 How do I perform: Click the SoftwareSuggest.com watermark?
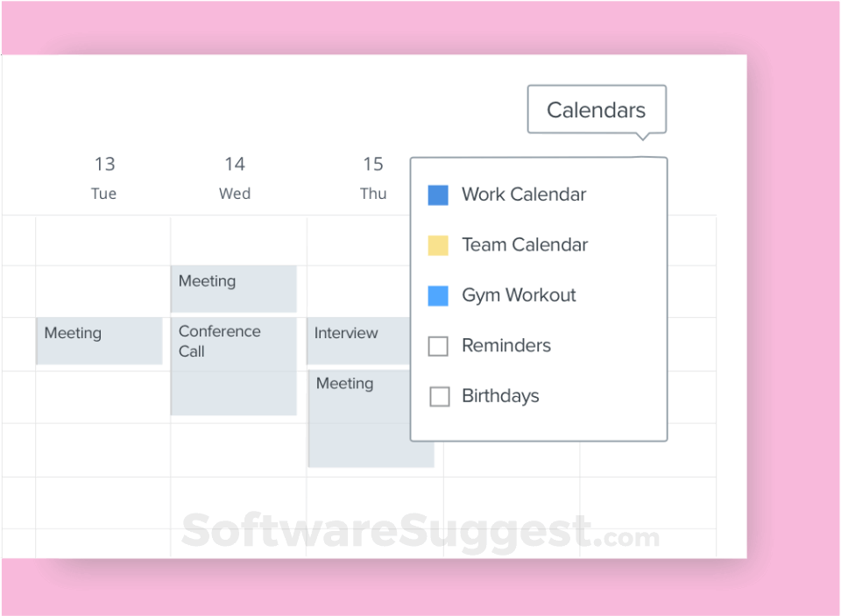(420, 530)
